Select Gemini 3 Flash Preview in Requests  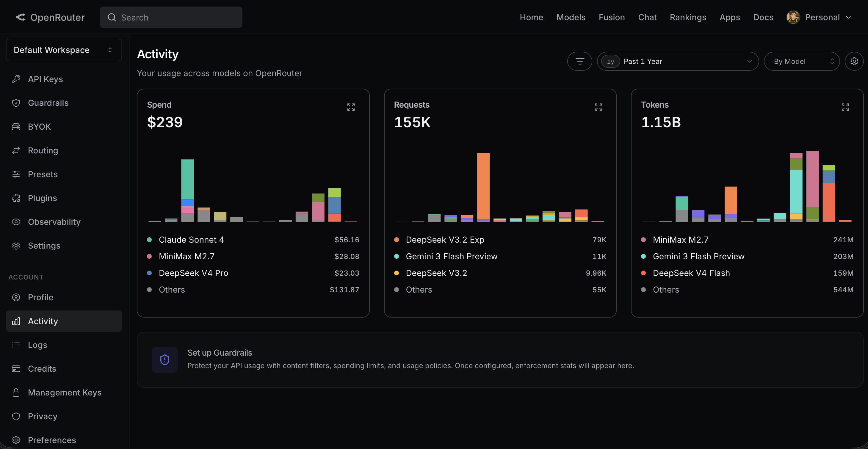click(x=500, y=256)
